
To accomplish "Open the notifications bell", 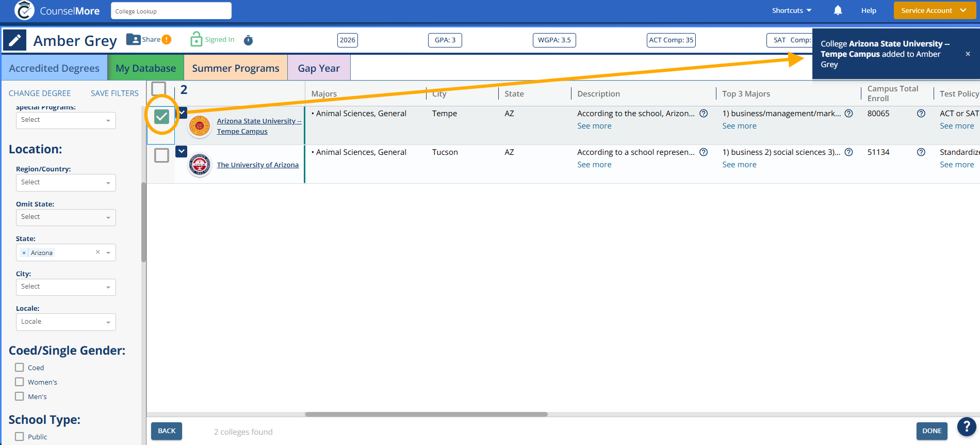I will pyautogui.click(x=838, y=10).
